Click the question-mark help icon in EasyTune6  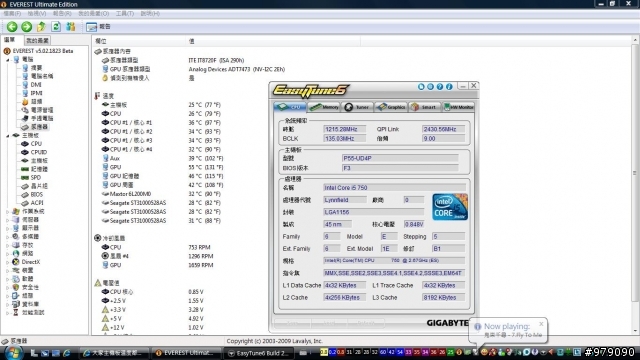tap(440, 87)
